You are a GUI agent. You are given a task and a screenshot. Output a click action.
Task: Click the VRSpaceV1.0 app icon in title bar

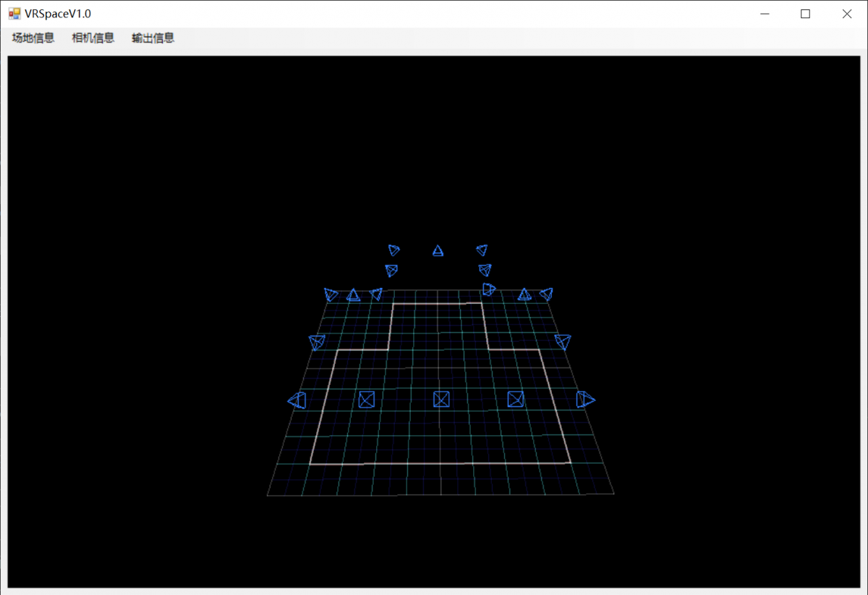[x=14, y=14]
